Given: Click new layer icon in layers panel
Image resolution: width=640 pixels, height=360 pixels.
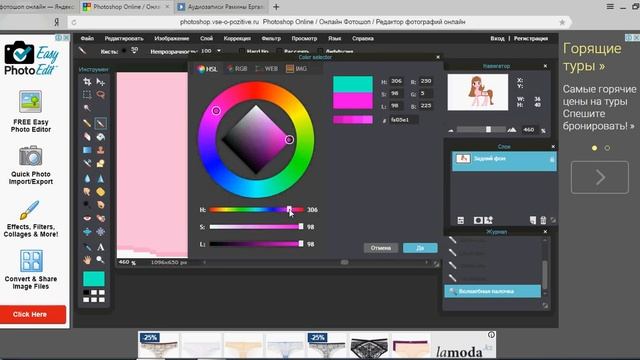Looking at the screenshot, I should coord(533,220).
